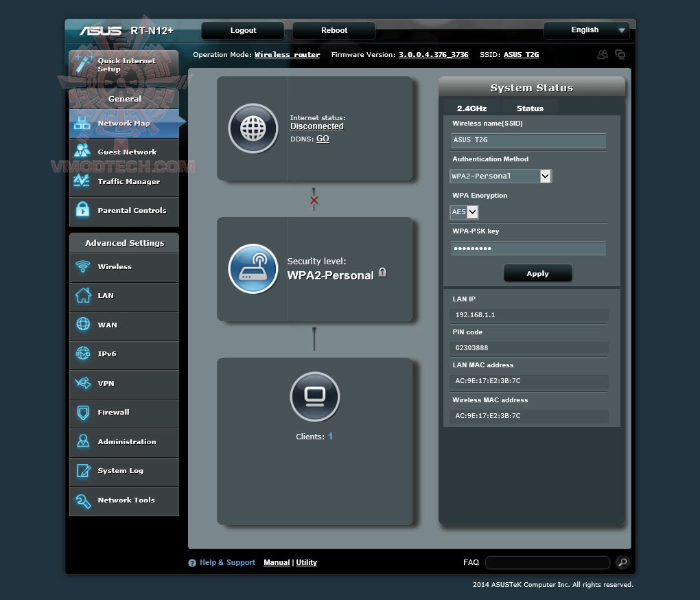
Task: Click the ASUS_T2G SSID link
Action: 521,54
